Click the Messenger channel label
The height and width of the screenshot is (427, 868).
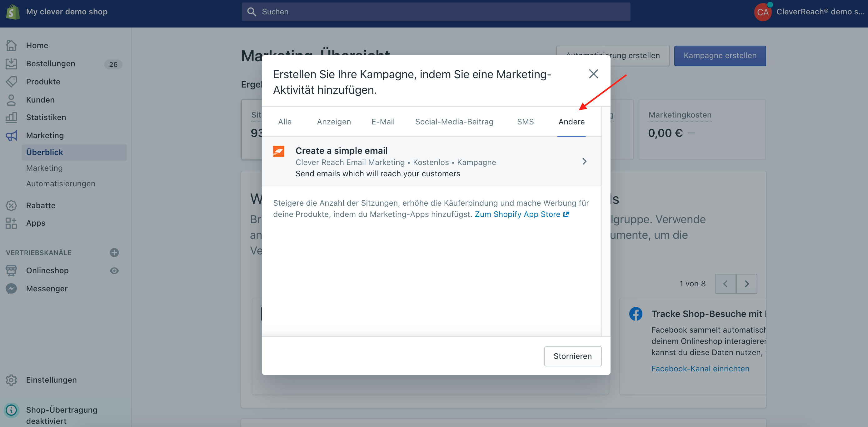(47, 289)
